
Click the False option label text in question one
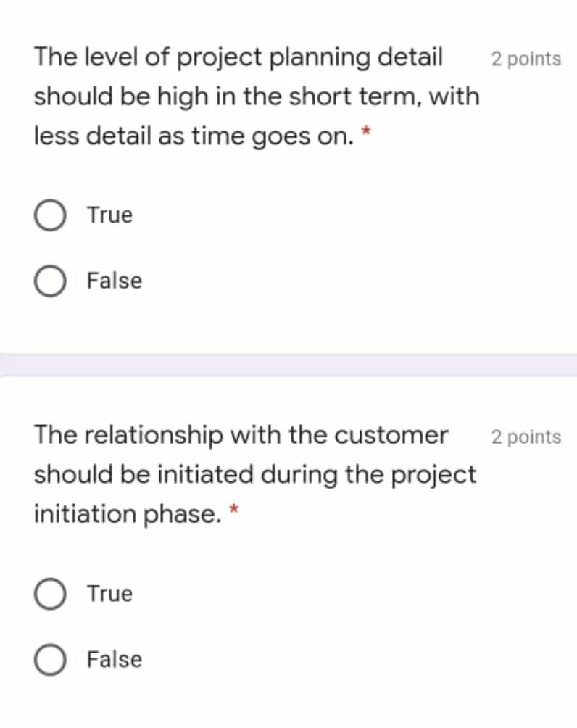[113, 281]
